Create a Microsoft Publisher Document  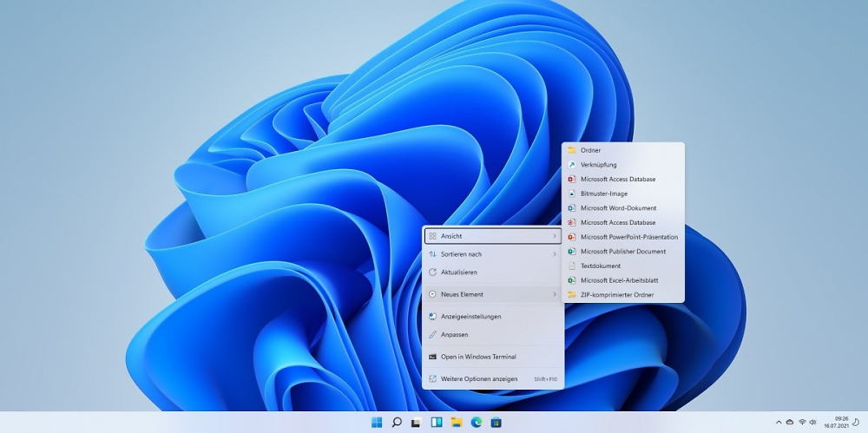click(622, 252)
